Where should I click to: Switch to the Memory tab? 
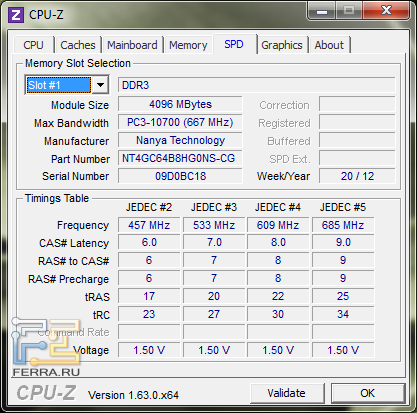coord(188,45)
